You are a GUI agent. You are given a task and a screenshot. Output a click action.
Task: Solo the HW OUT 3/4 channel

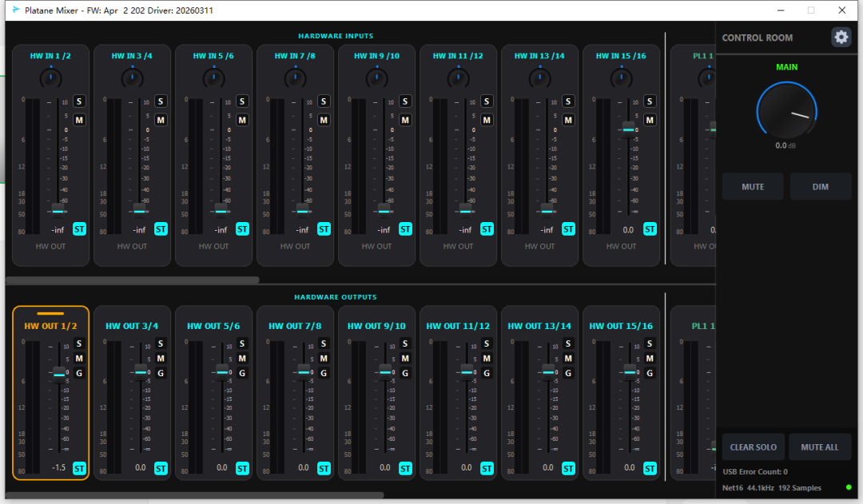click(161, 343)
